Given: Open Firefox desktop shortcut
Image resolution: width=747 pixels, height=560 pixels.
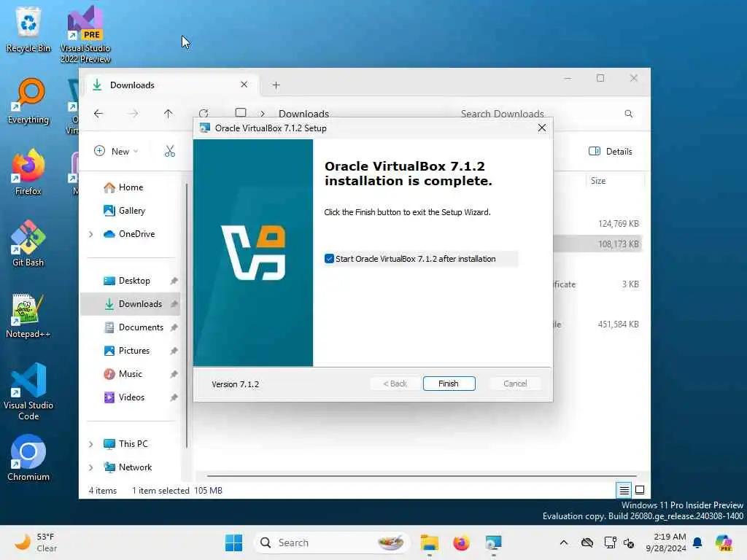Looking at the screenshot, I should [28, 172].
